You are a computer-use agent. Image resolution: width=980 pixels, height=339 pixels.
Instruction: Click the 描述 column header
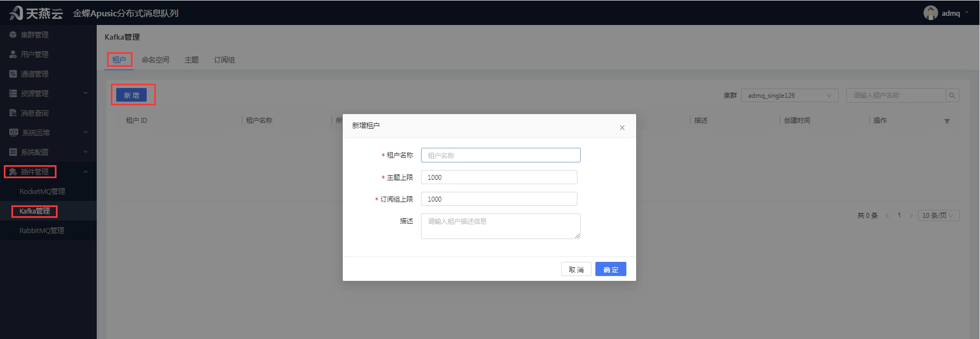pyautogui.click(x=701, y=121)
